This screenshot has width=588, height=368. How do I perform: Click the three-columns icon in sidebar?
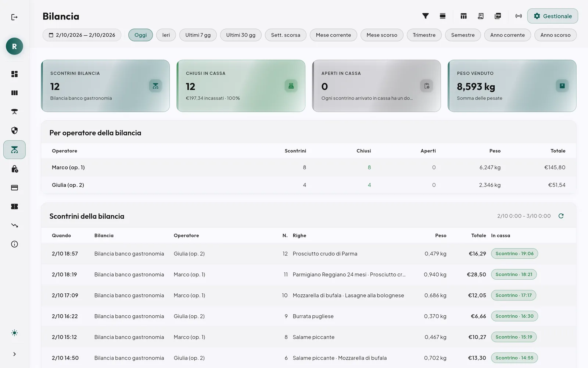(x=14, y=93)
